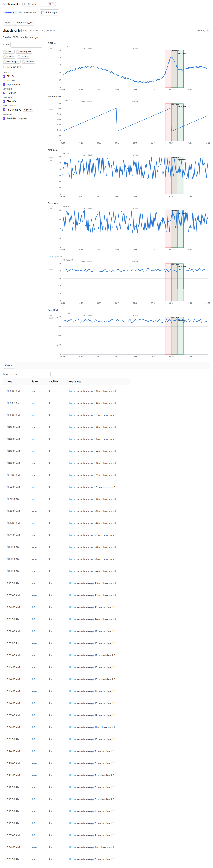Click the mgmt-01 tag next to Fan RPM

(23, 118)
